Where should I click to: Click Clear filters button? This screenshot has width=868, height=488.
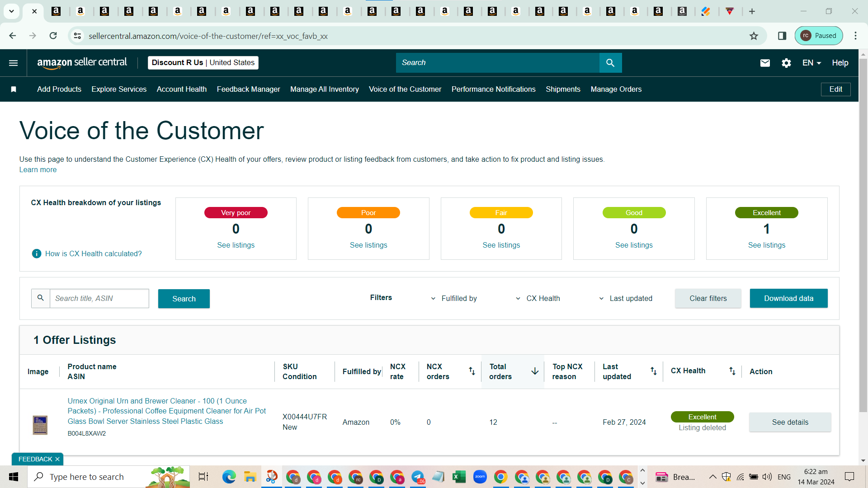[708, 298]
